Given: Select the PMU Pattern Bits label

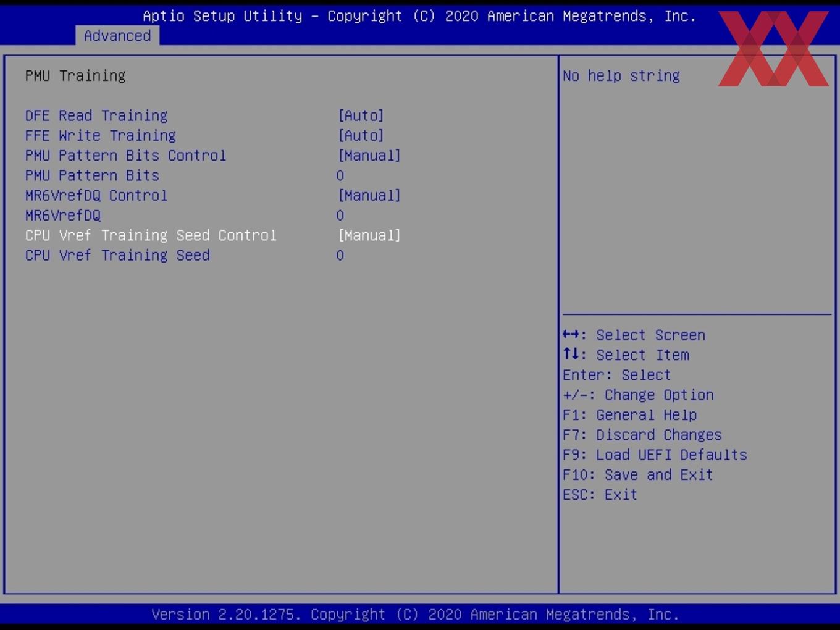Looking at the screenshot, I should click(x=92, y=175).
